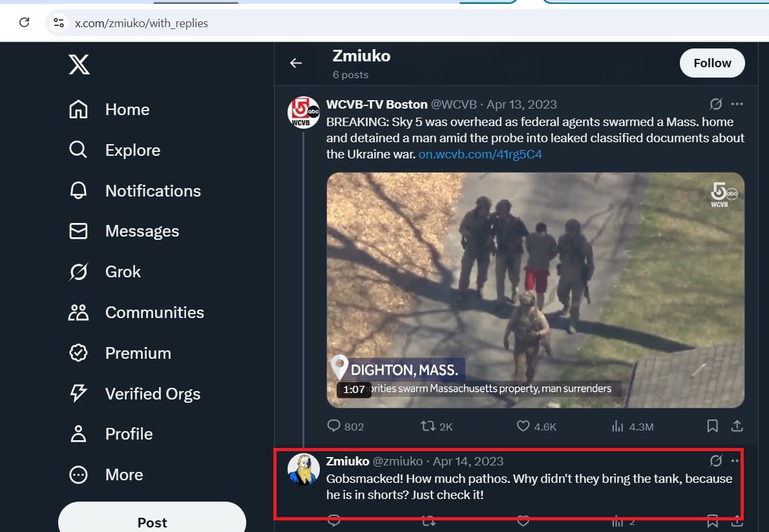Viewport: 769px width, 532px height.
Task: Bookmark the WCVB-TV Boston post
Action: point(713,426)
